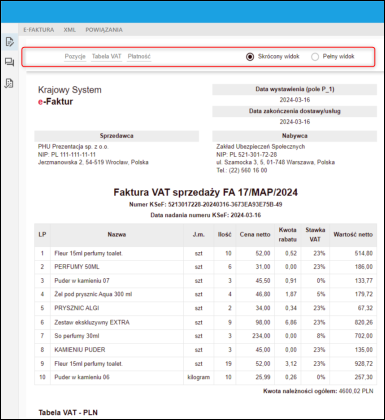This screenshot has width=385, height=420.
Task: Select the Skrócony widok radio button
Action: (x=250, y=57)
